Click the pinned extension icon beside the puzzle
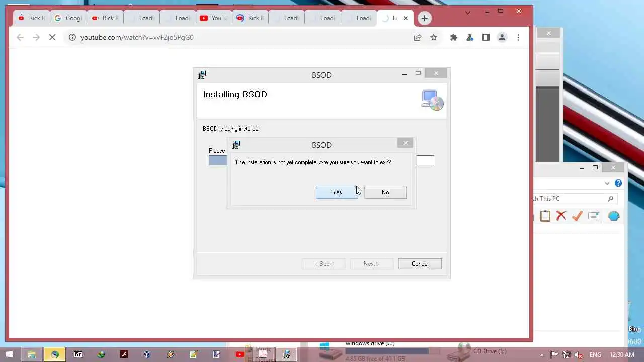This screenshot has height=362, width=644. [x=470, y=37]
